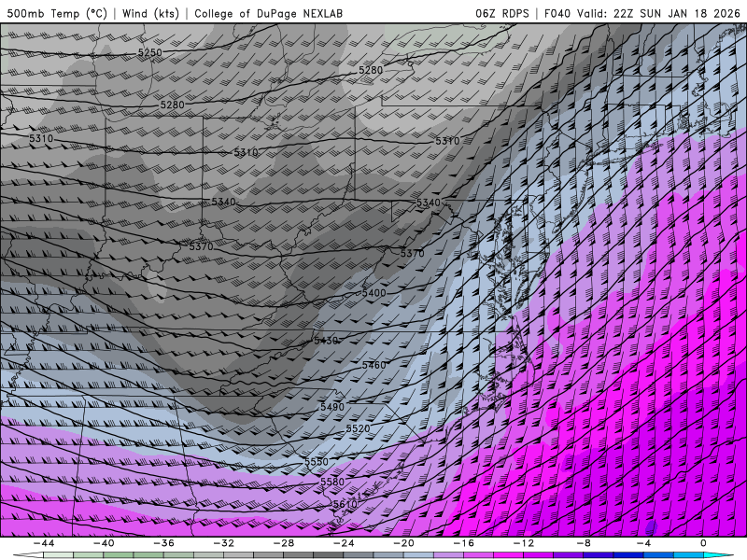The image size is (747, 560).
Task: Click the "Wind (kts)" header label
Action: click(150, 13)
